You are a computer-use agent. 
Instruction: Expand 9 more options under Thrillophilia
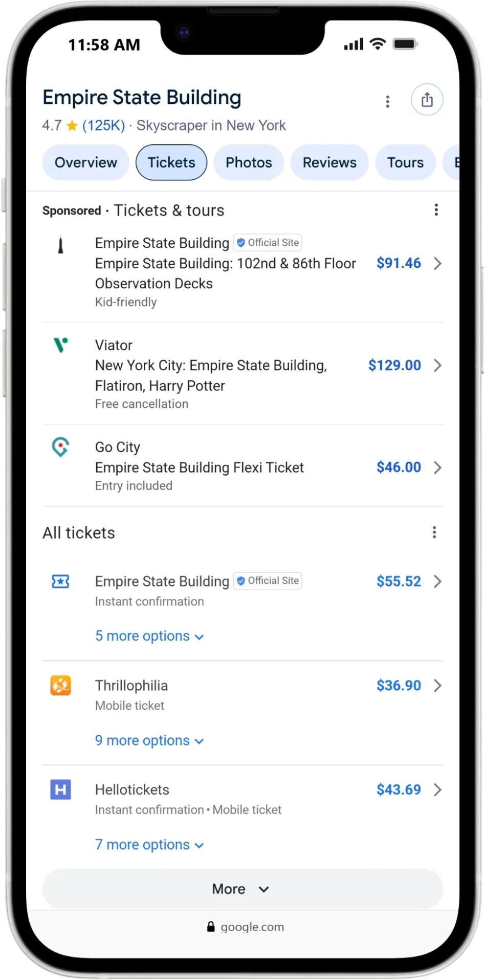[149, 740]
